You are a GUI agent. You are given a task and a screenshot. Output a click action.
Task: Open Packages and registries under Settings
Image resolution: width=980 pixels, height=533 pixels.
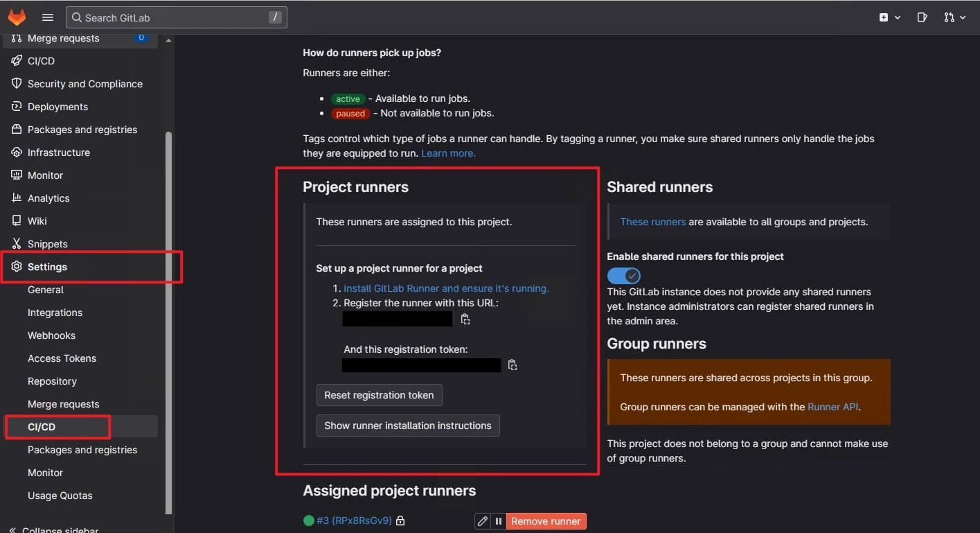tap(82, 450)
